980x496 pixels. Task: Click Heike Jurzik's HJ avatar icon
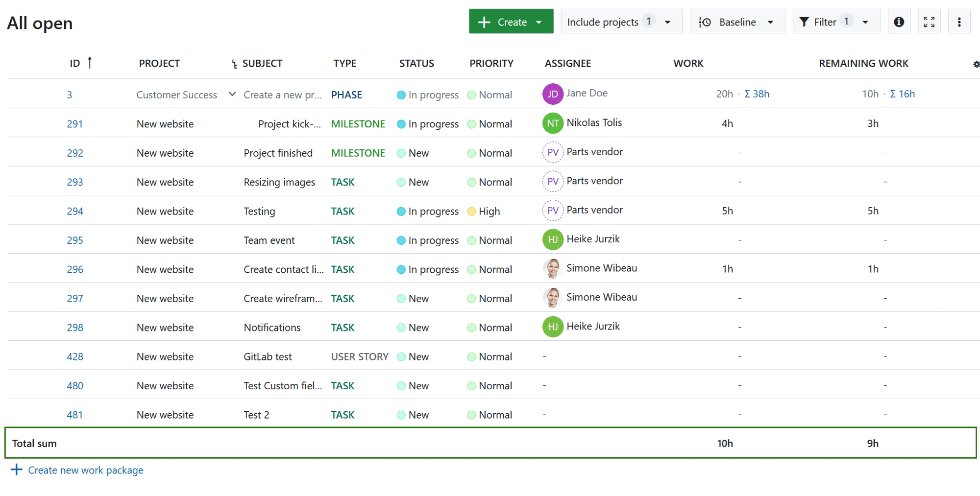click(553, 239)
